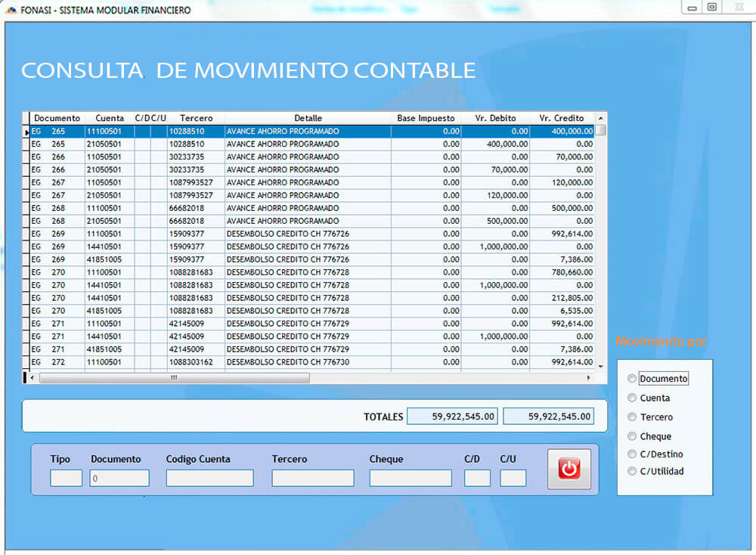Click the Detalle column header
Screen dimensions: 756x555
(x=308, y=118)
